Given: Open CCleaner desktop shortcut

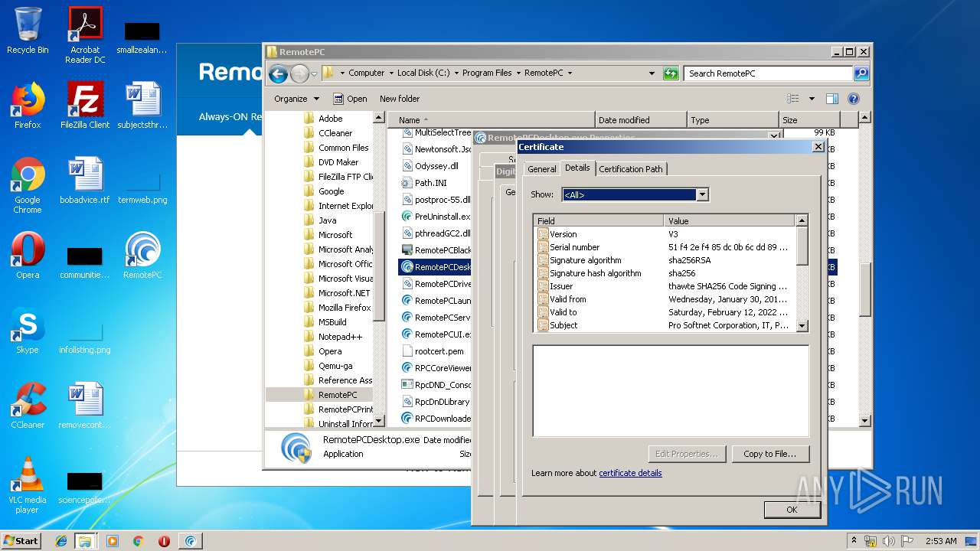Looking at the screenshot, I should [28, 406].
